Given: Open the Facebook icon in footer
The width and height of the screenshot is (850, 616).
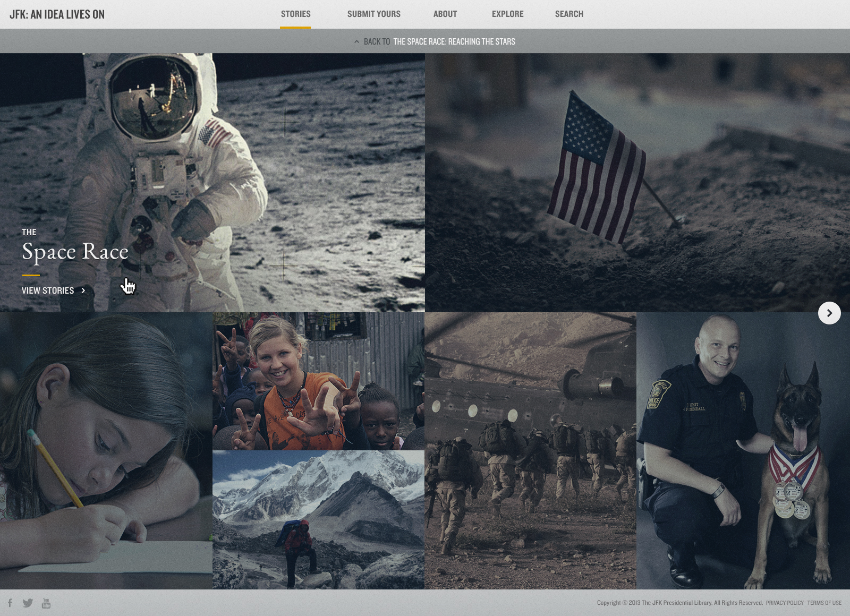Looking at the screenshot, I should [x=10, y=603].
